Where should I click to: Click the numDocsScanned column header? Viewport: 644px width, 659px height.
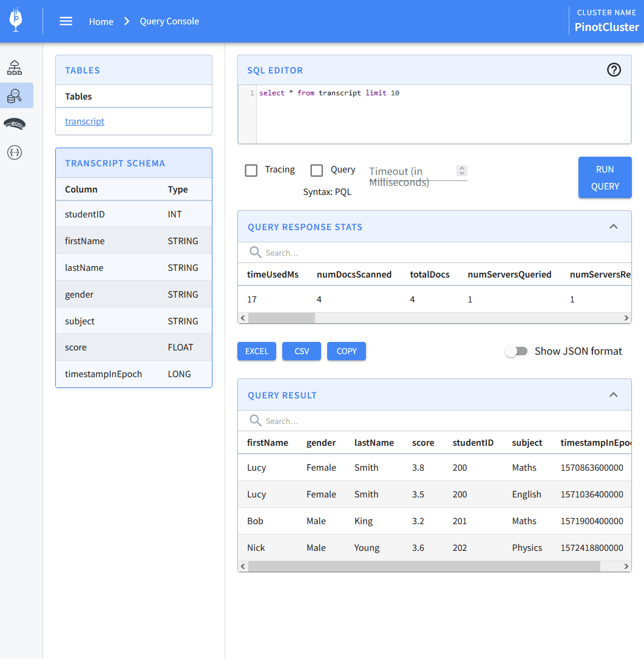tap(354, 275)
